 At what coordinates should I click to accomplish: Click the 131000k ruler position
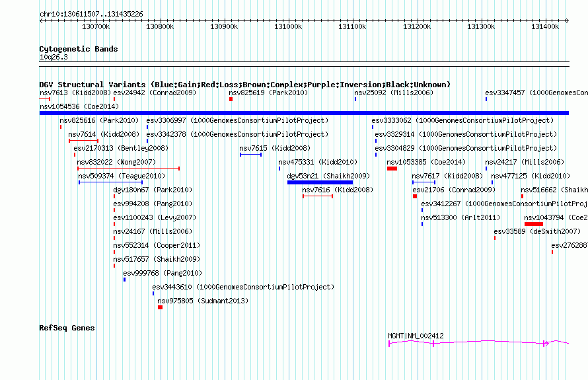pyautogui.click(x=288, y=26)
